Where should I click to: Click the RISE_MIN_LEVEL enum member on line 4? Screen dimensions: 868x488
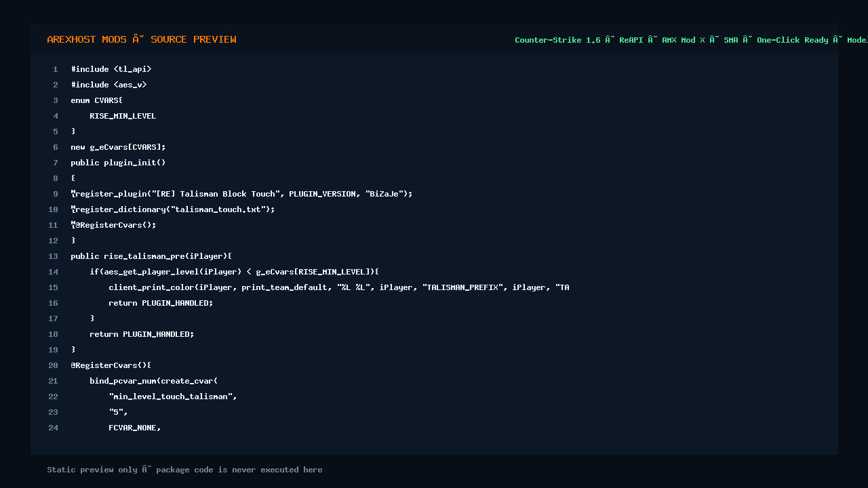coord(123,116)
